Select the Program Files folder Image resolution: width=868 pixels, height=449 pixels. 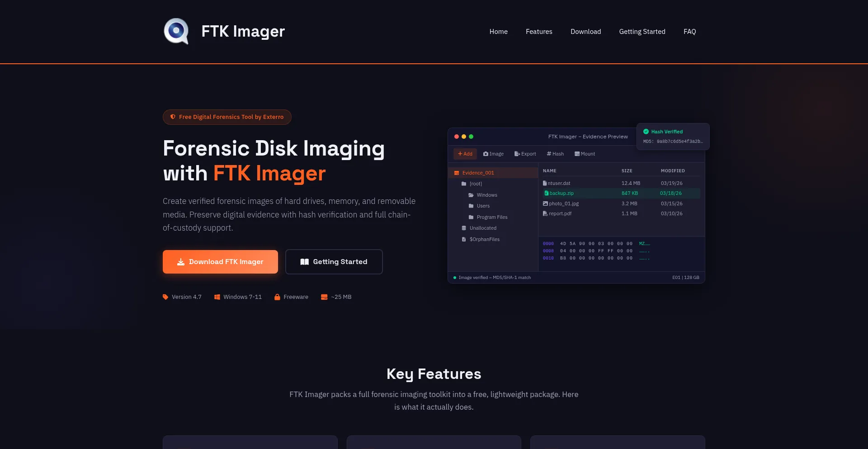[x=493, y=217]
